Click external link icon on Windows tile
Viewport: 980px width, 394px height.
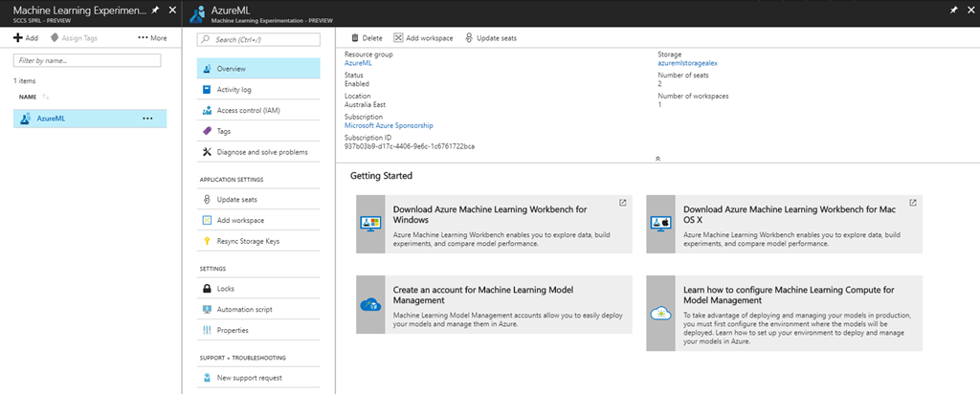pyautogui.click(x=622, y=203)
